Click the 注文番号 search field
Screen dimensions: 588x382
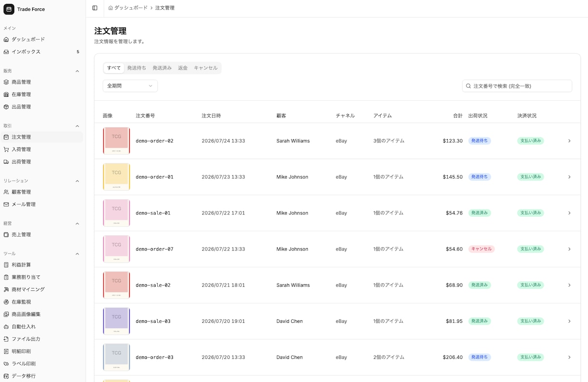tap(517, 86)
